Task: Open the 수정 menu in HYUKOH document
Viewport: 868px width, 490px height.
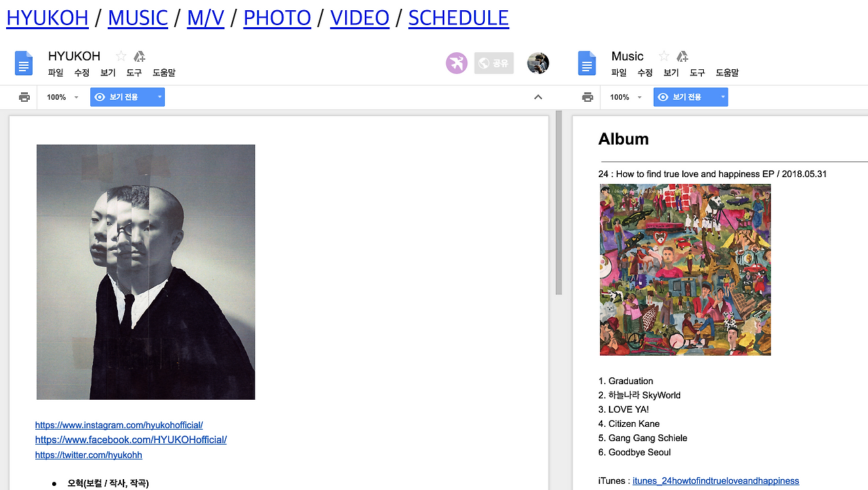Action: [x=82, y=73]
